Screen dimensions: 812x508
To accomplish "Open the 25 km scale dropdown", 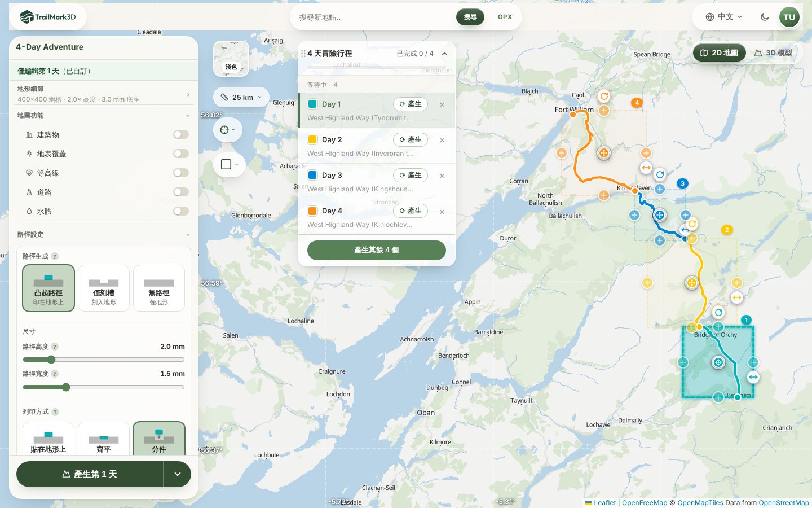I will [241, 97].
